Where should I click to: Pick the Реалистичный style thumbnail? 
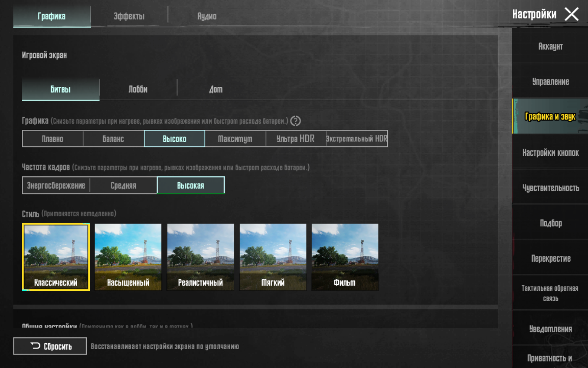(x=200, y=257)
